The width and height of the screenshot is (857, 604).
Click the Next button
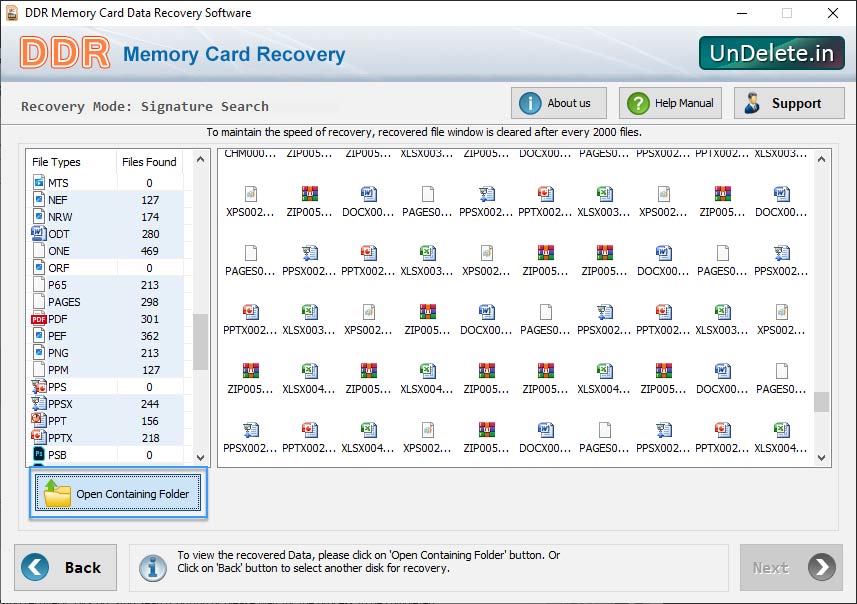[791, 567]
